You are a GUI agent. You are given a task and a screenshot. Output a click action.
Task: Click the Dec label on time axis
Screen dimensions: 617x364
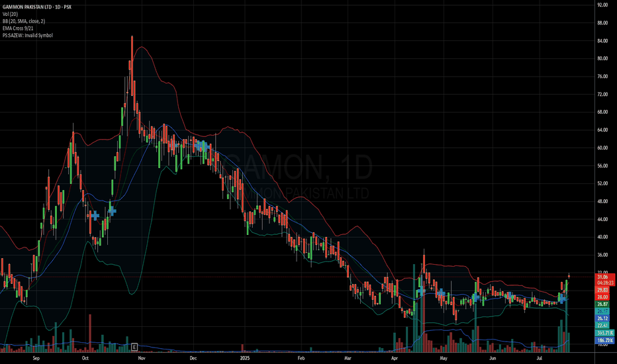pos(193,358)
